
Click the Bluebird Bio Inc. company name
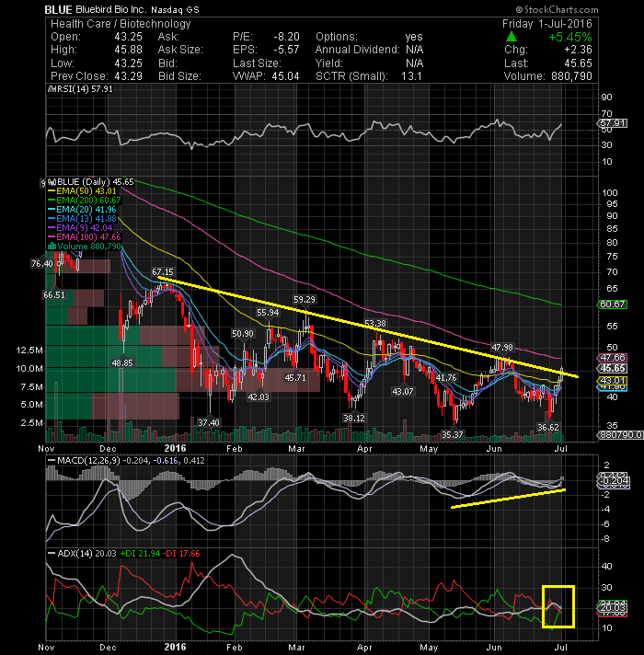pos(111,9)
